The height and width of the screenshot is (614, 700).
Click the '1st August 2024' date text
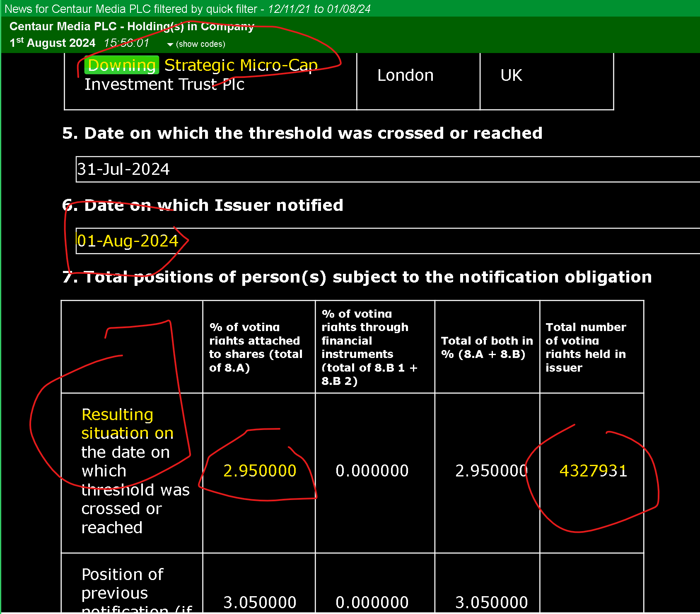[x=53, y=43]
